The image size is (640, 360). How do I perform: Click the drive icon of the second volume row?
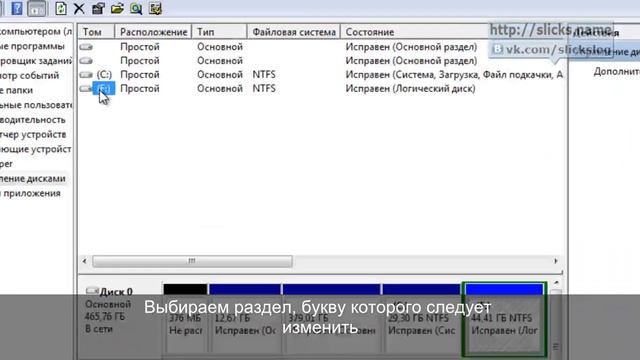click(86, 61)
